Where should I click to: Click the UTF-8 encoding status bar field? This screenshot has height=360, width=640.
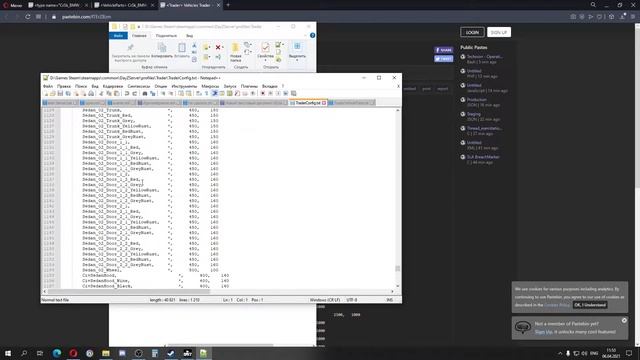pos(352,300)
